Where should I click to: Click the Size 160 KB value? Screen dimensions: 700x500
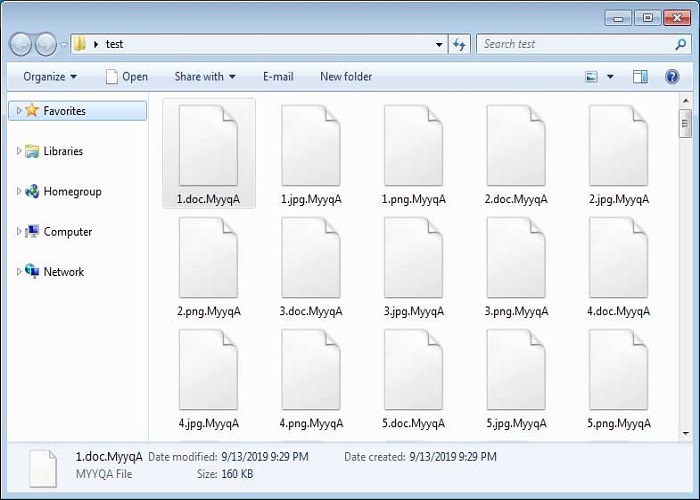(237, 474)
